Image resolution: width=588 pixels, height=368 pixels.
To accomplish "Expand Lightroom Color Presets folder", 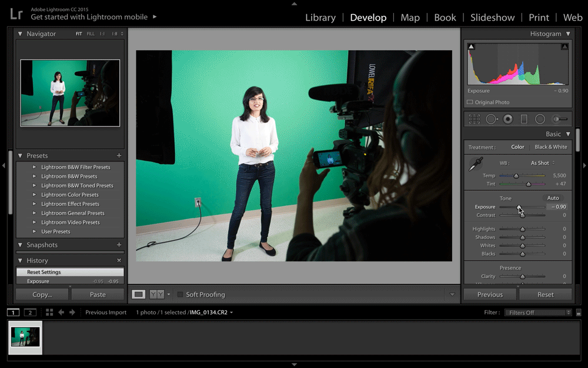I will [34, 194].
